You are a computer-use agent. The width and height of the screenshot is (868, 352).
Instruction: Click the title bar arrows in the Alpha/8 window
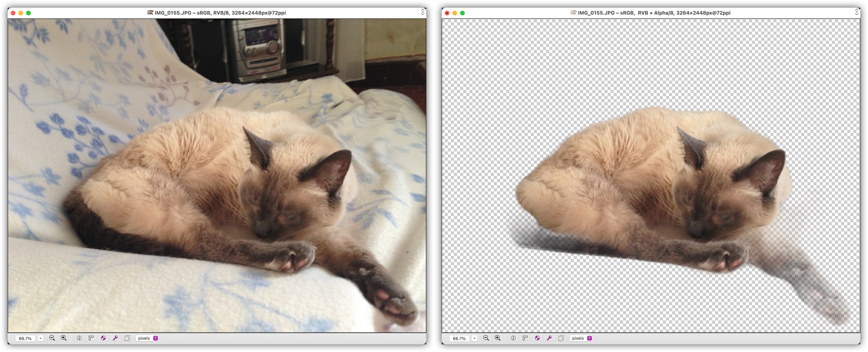pos(856,12)
